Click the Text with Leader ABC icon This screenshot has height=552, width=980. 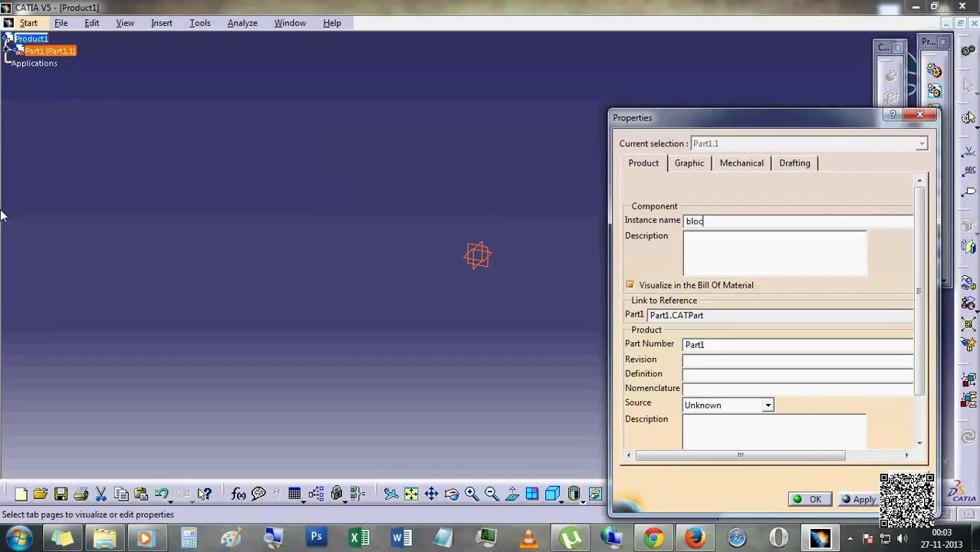969,170
